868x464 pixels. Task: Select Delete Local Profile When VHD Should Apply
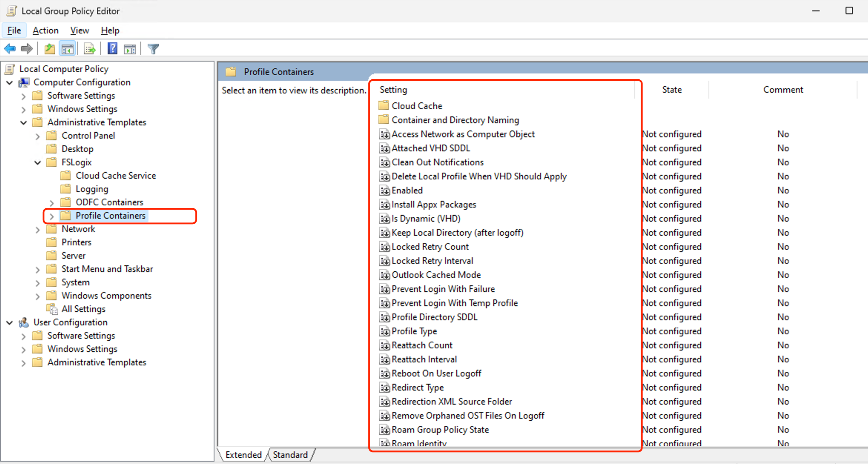point(479,176)
